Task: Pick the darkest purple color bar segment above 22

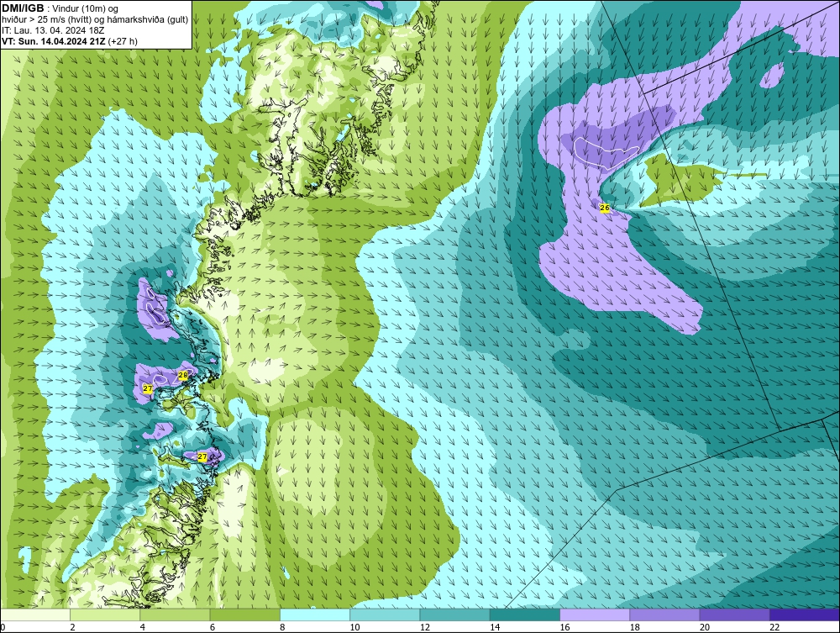Action: 804,615
